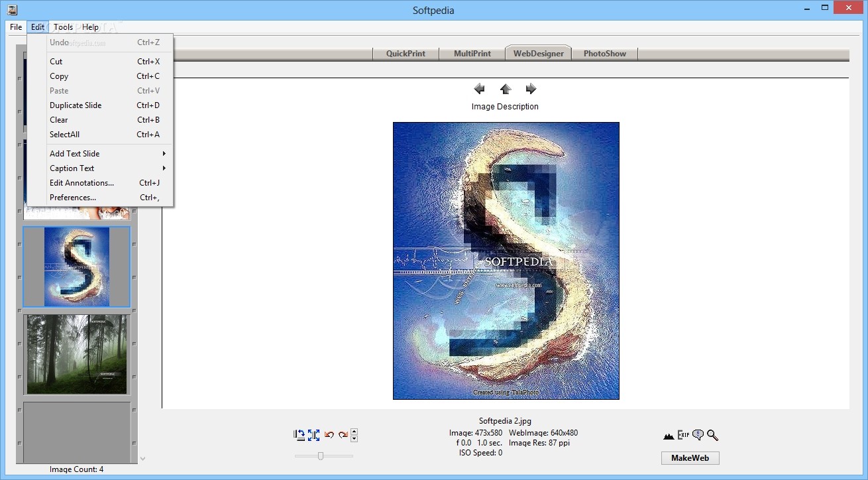Rotate the image clockwise
Image resolution: width=868 pixels, height=480 pixels.
[343, 435]
